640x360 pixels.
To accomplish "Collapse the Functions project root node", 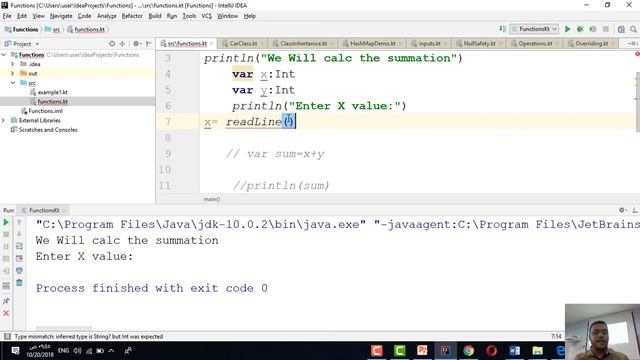I will click(x=4, y=55).
